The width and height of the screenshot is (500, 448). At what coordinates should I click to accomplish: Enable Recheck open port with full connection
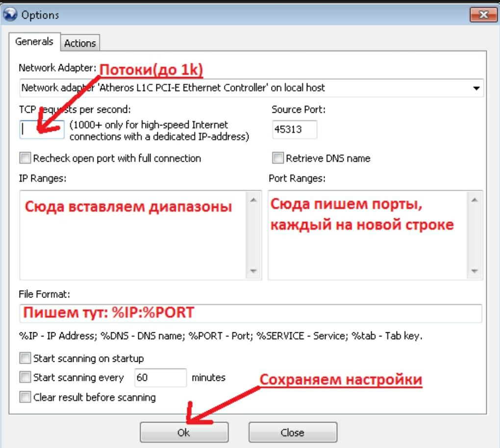pyautogui.click(x=25, y=158)
